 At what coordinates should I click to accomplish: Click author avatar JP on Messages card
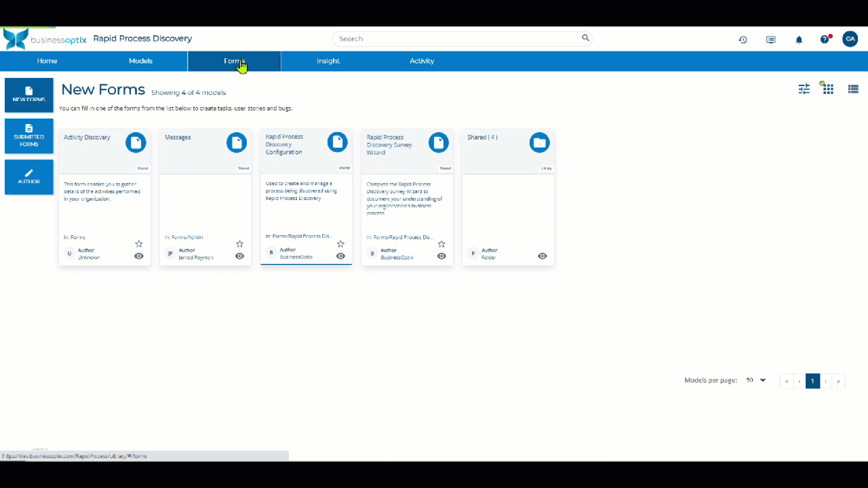(170, 253)
